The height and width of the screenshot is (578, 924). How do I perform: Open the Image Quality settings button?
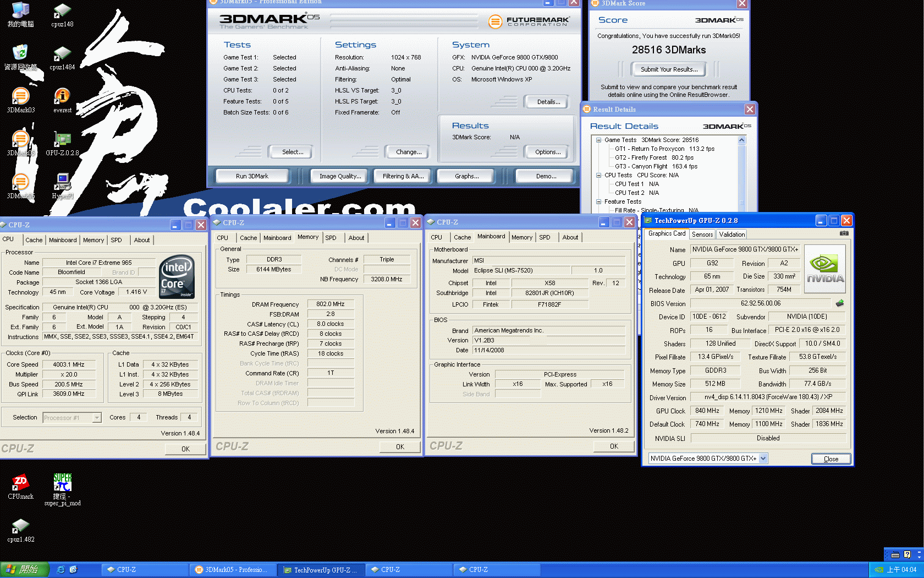pyautogui.click(x=340, y=176)
